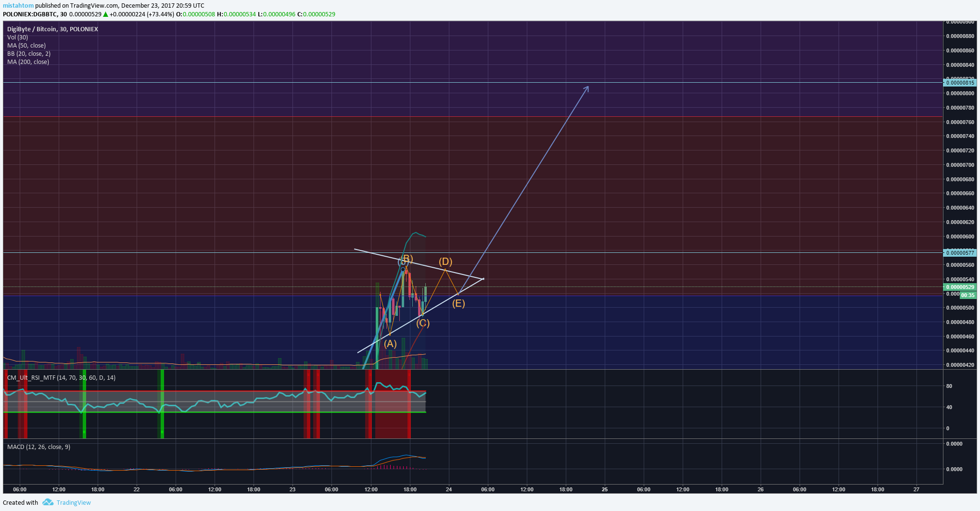Click the TradingView cloud logo icon
The image size is (980, 511).
[x=48, y=502]
